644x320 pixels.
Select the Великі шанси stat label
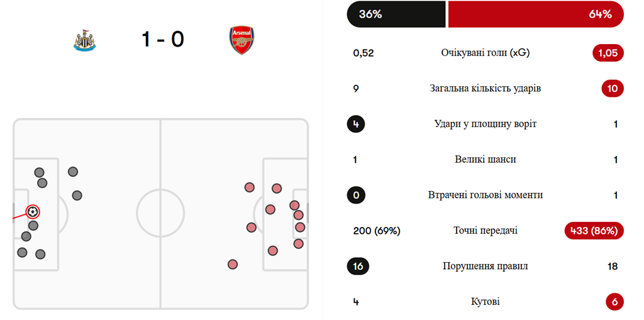[485, 160]
